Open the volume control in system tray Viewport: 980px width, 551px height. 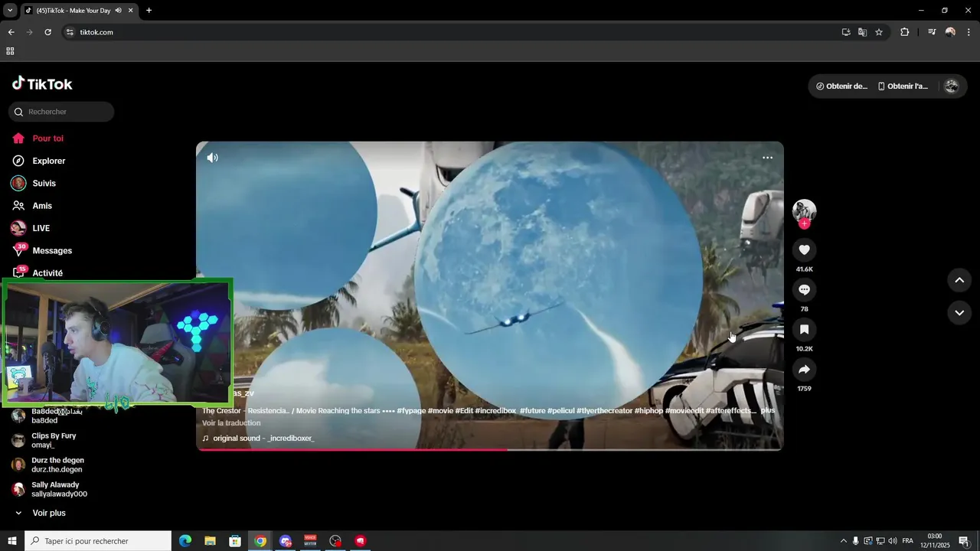(893, 541)
